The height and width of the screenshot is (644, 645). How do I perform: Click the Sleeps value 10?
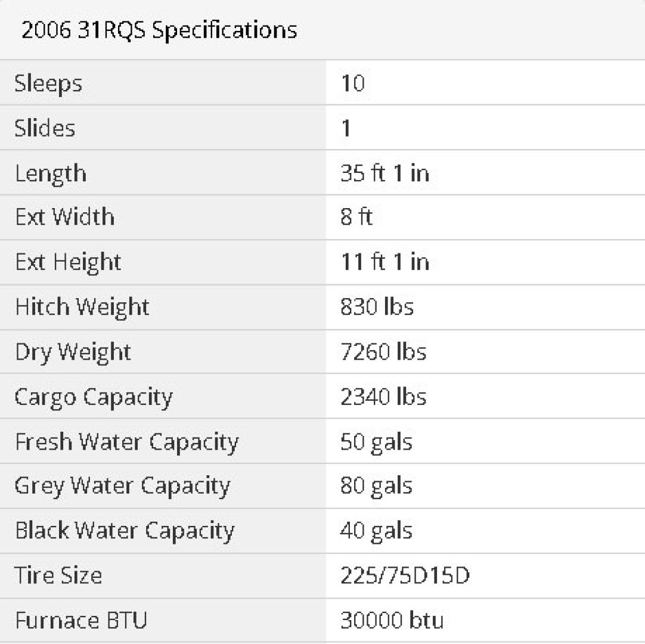tap(352, 83)
